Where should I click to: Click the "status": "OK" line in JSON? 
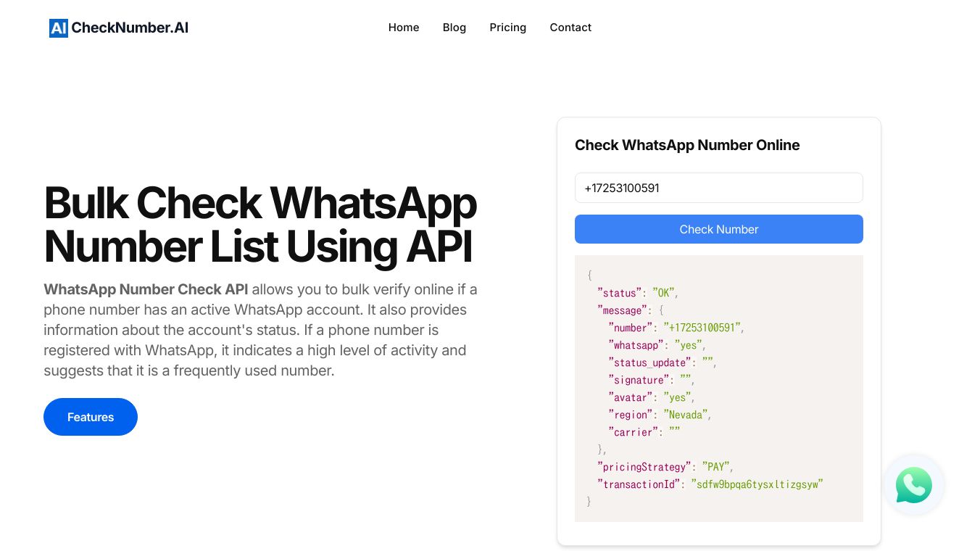638,293
